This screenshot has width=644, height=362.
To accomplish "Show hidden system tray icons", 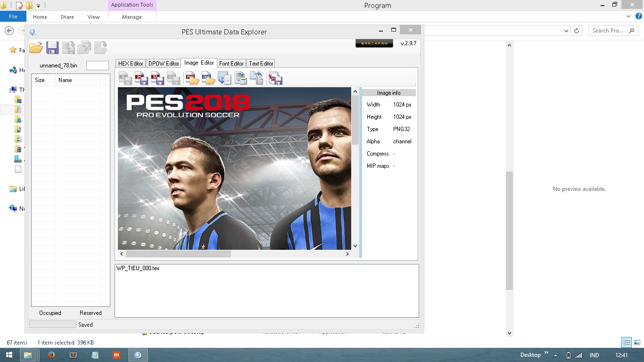I will click(556, 355).
